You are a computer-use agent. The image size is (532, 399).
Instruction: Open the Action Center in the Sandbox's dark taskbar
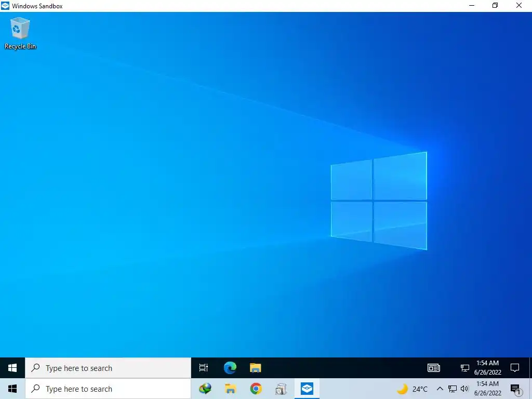pyautogui.click(x=515, y=368)
